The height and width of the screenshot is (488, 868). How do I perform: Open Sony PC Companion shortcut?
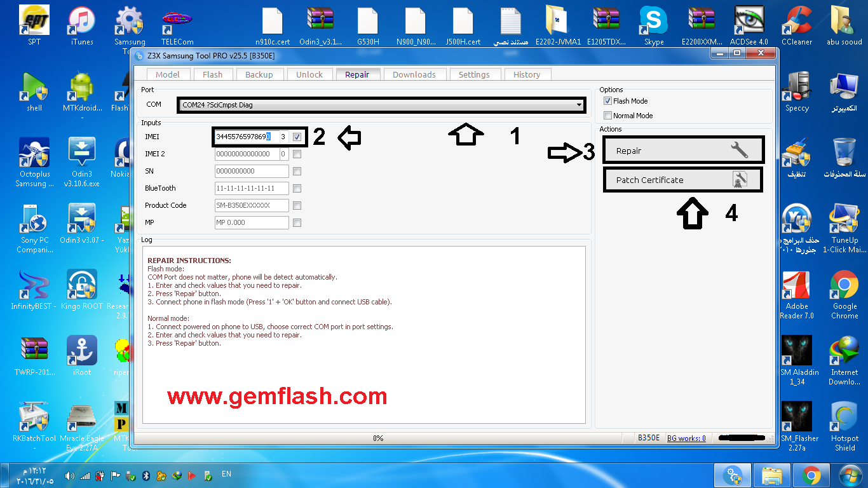(34, 228)
